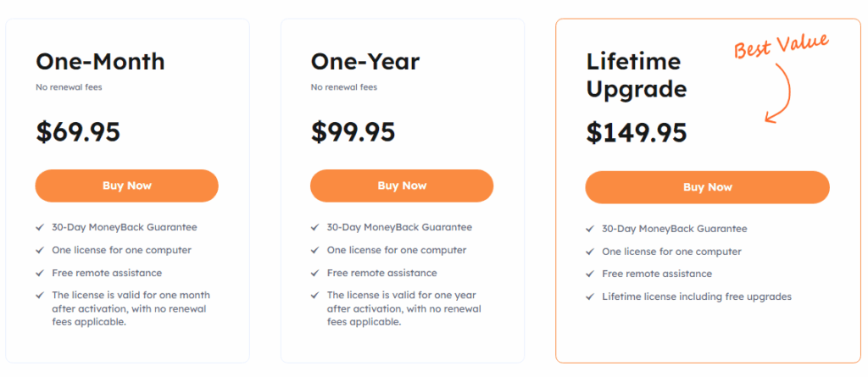The width and height of the screenshot is (868, 377).
Task: Click 'No renewal fees' under One-Year
Action: (344, 86)
